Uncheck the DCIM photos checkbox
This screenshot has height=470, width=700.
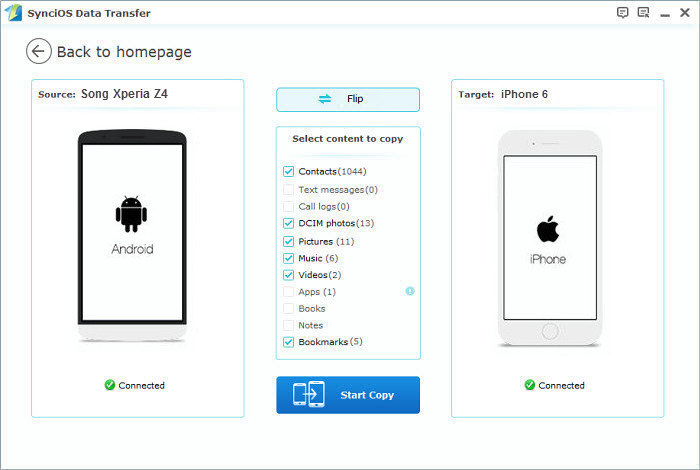click(288, 223)
